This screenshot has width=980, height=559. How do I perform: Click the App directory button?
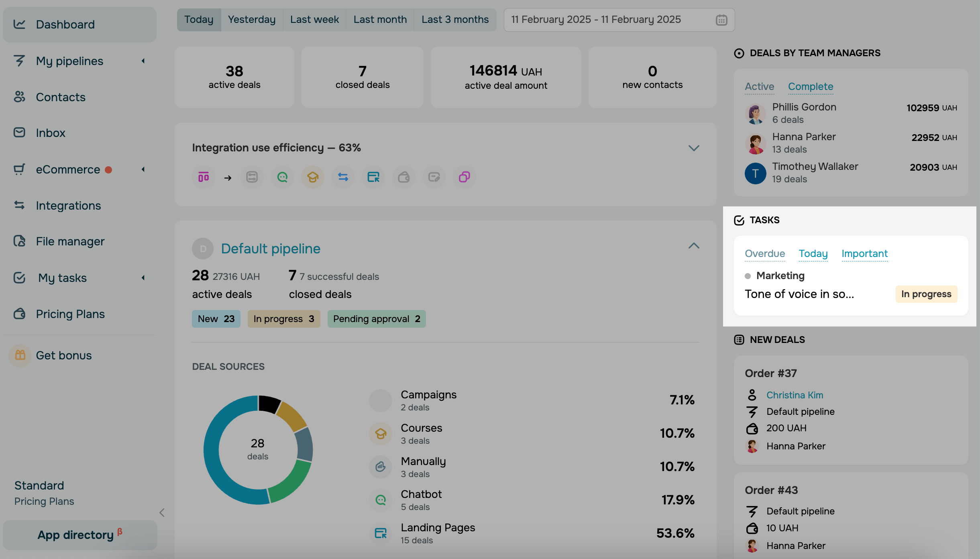79,535
